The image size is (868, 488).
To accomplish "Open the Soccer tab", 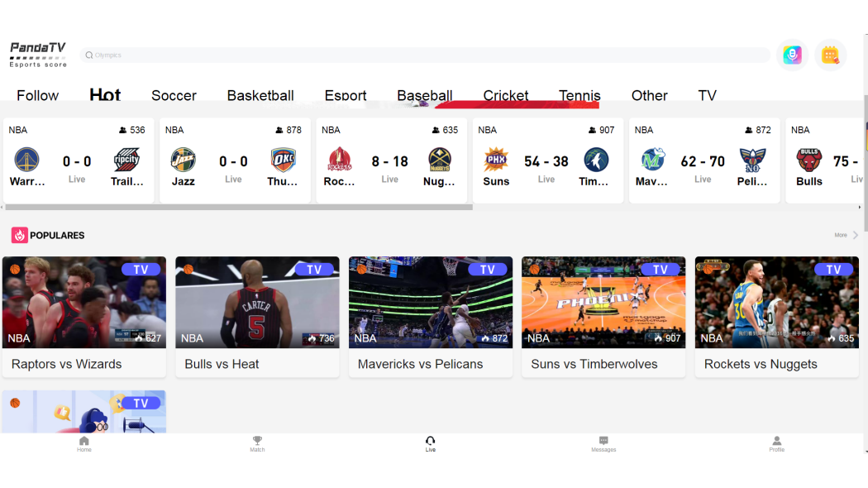I will tap(174, 95).
